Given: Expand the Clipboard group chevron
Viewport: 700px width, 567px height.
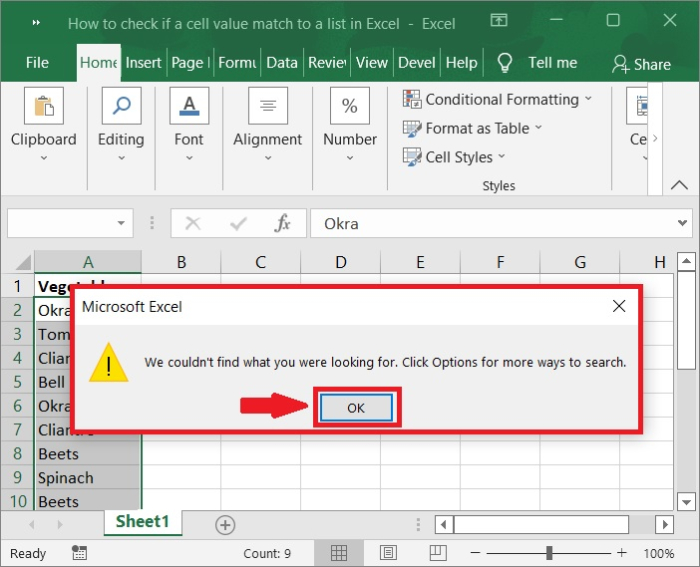Looking at the screenshot, I should click(x=44, y=158).
